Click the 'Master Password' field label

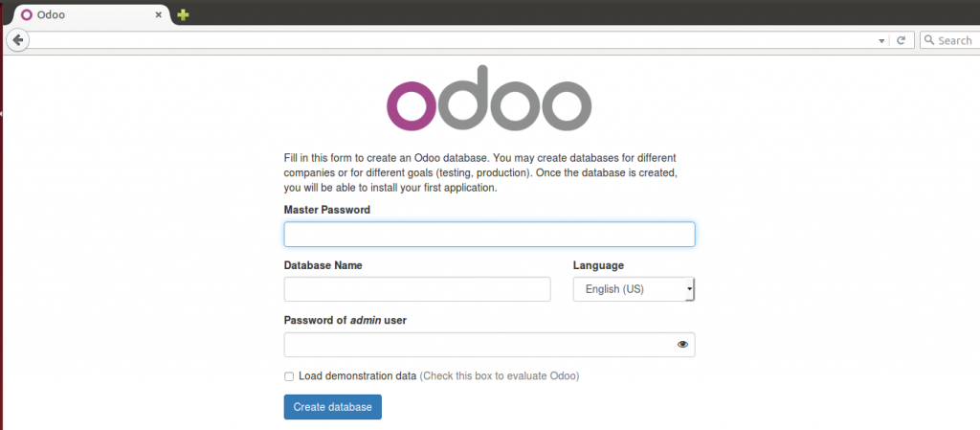point(327,210)
